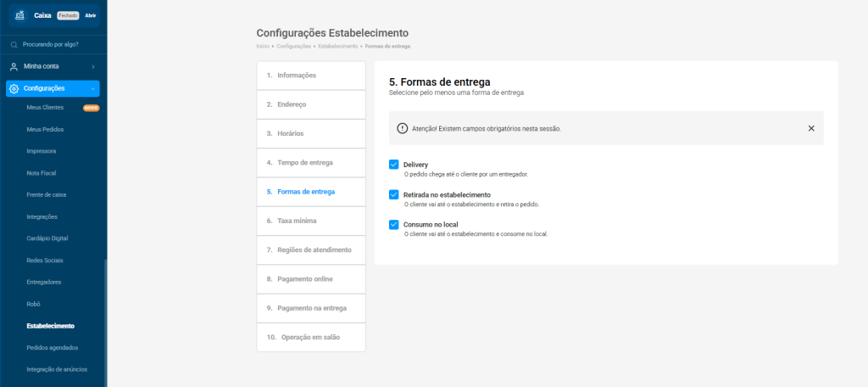Disable Consumo no local option

[x=394, y=225]
